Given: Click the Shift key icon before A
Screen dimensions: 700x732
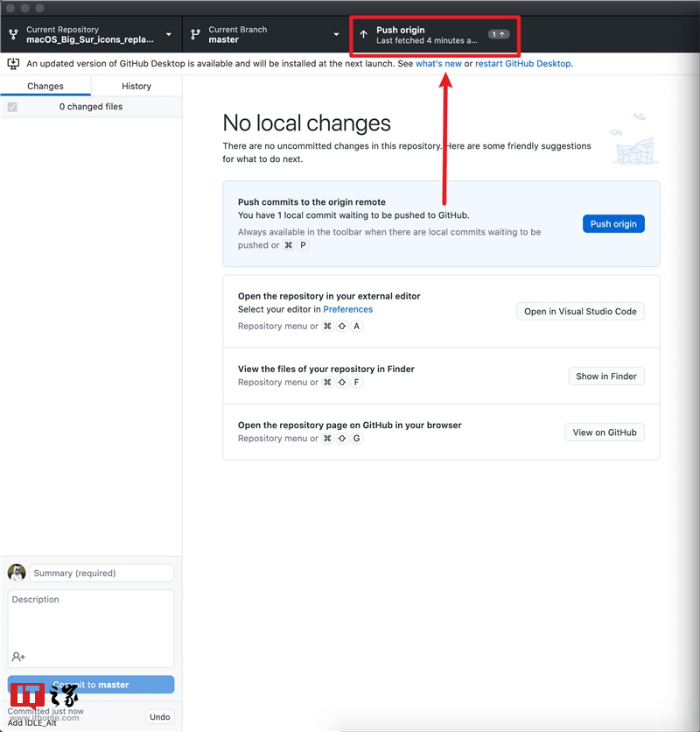Looking at the screenshot, I should pyautogui.click(x=342, y=326).
